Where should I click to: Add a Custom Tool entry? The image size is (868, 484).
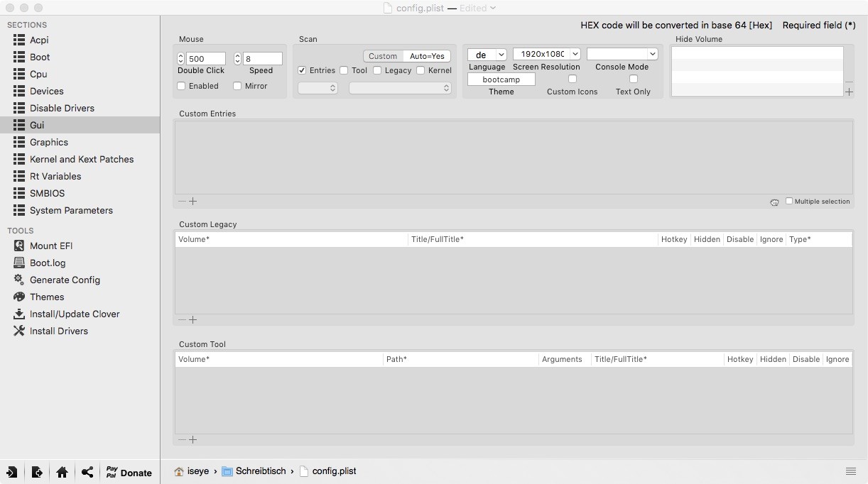click(192, 440)
